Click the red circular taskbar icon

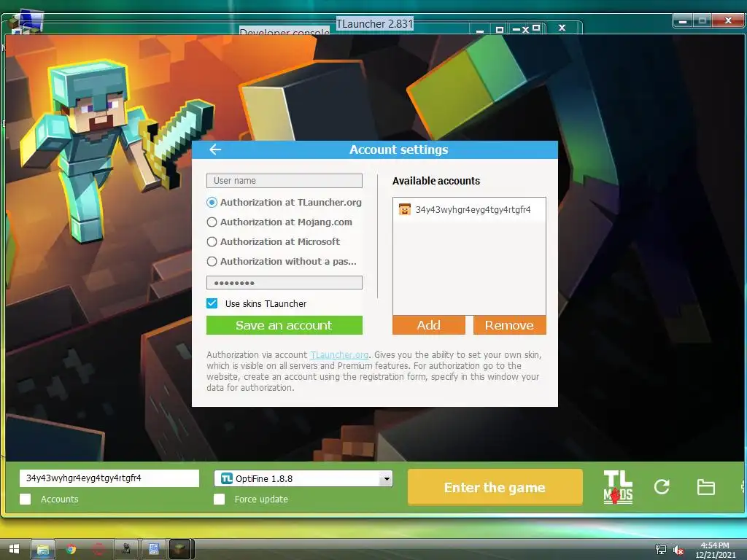tap(98, 549)
